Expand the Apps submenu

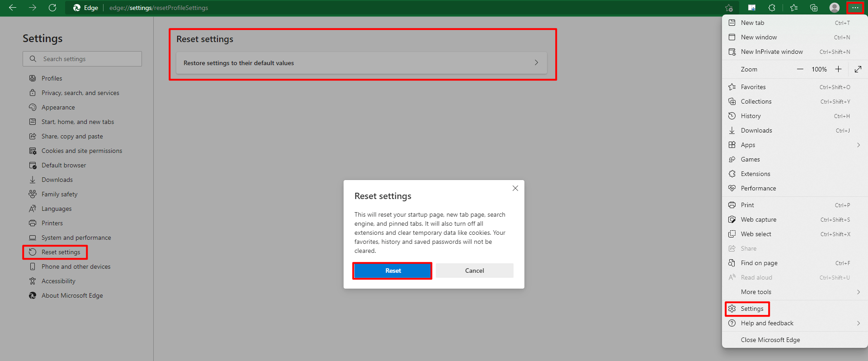[x=795, y=145]
